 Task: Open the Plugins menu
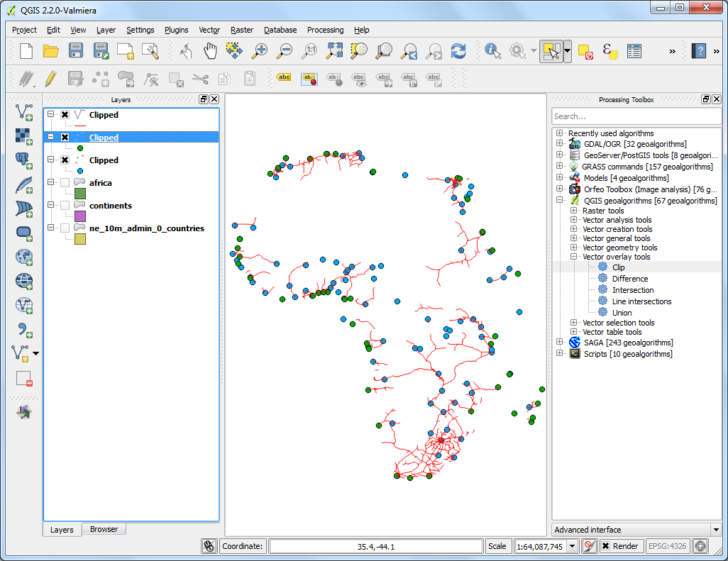click(177, 30)
